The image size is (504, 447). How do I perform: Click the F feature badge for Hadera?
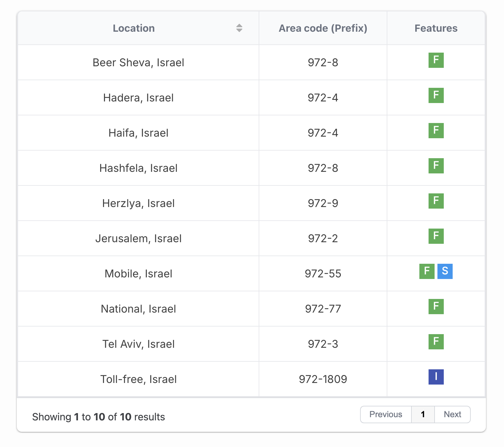(436, 95)
